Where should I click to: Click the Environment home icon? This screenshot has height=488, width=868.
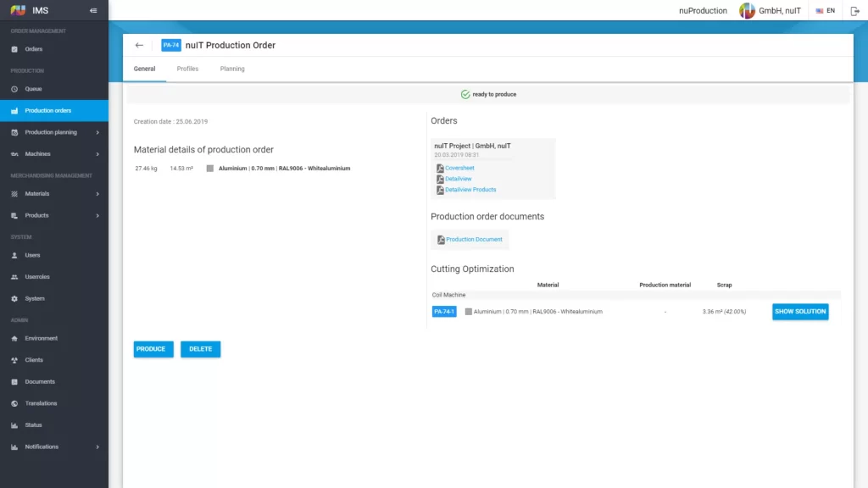[14, 338]
